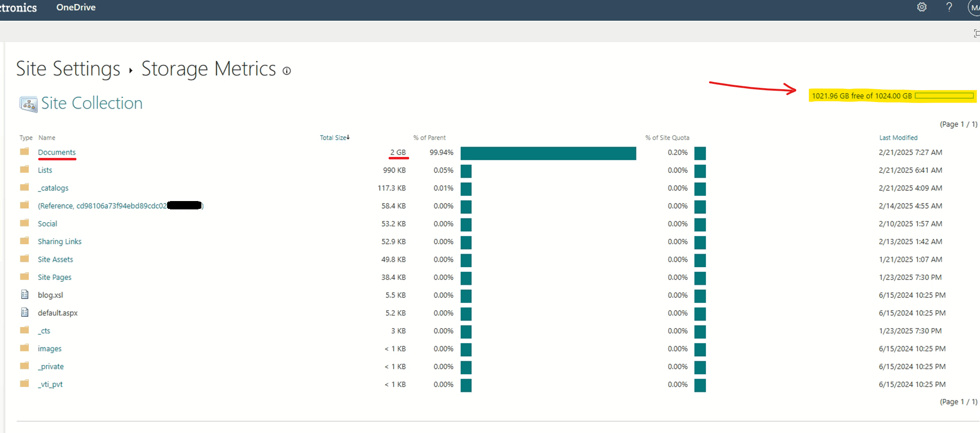Click the Name column header

pyautogui.click(x=47, y=138)
